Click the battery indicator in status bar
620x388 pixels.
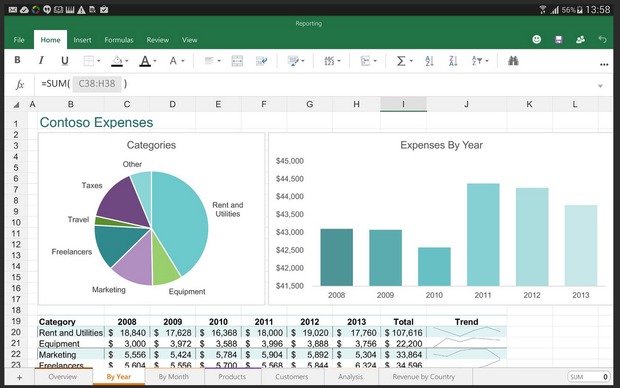click(x=579, y=10)
